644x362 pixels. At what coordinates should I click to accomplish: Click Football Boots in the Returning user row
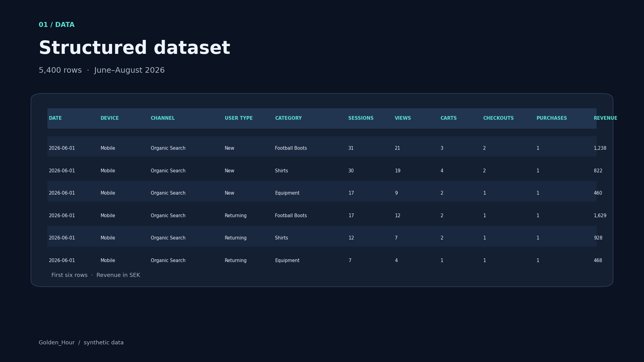(291, 216)
